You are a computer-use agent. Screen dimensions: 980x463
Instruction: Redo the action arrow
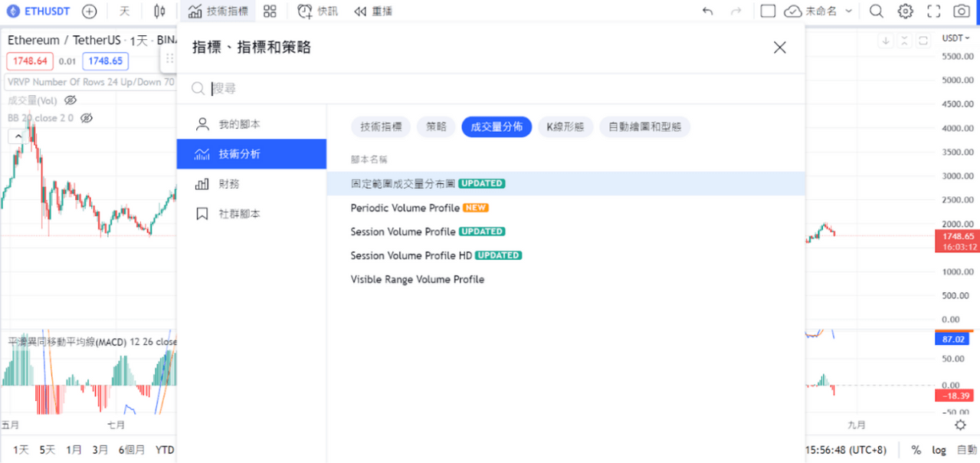tap(736, 11)
